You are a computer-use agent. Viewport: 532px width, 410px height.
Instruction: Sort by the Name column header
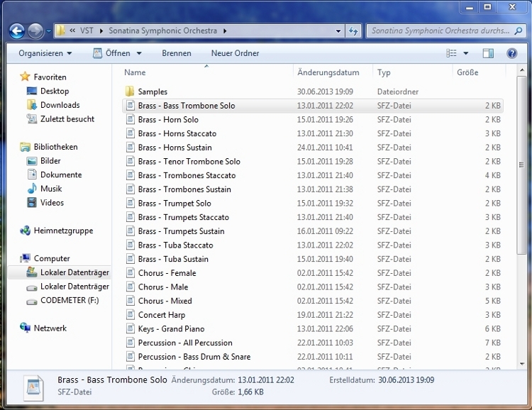[x=135, y=72]
